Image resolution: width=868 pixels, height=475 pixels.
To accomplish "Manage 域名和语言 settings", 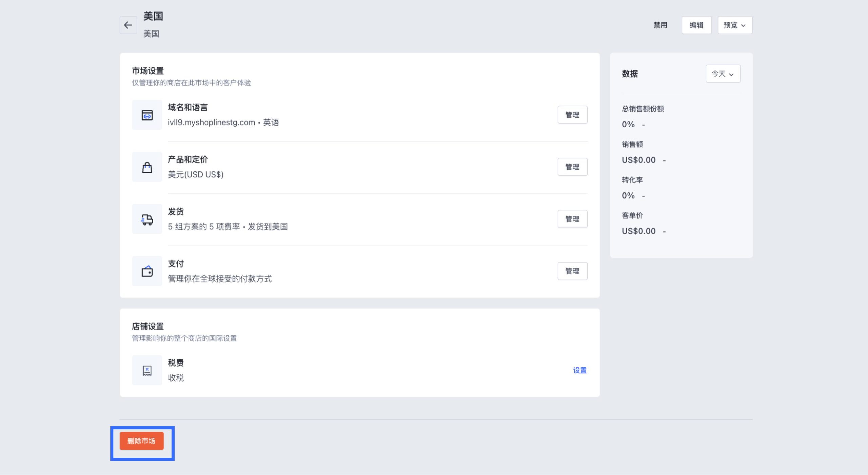I will pyautogui.click(x=572, y=115).
